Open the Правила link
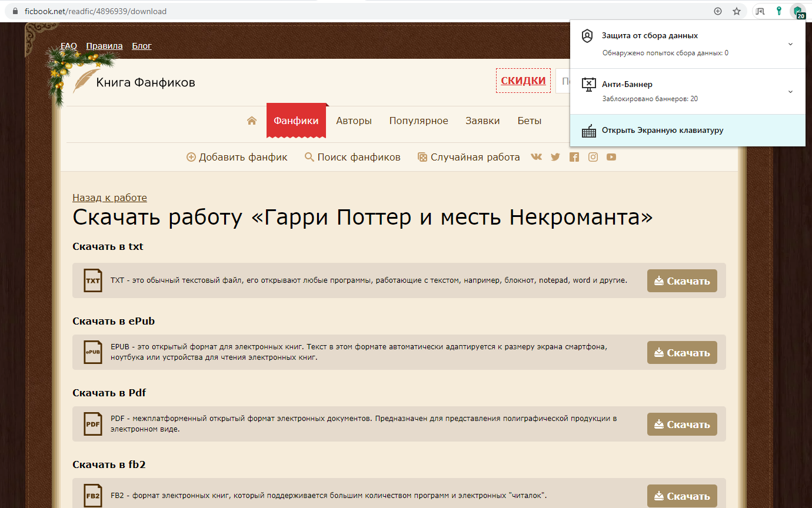The height and width of the screenshot is (508, 812). tap(104, 46)
